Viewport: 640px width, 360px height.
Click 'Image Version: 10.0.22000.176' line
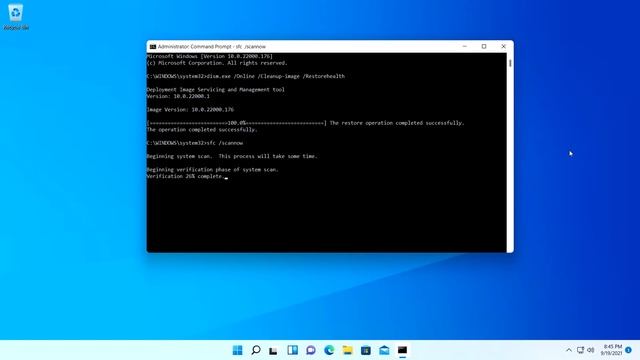[x=190, y=109]
